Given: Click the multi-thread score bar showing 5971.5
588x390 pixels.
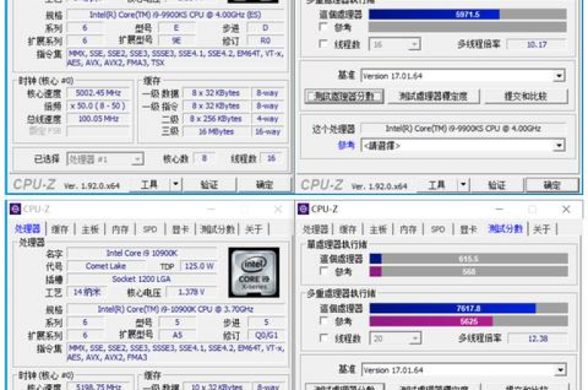Looking at the screenshot, I should (468, 15).
